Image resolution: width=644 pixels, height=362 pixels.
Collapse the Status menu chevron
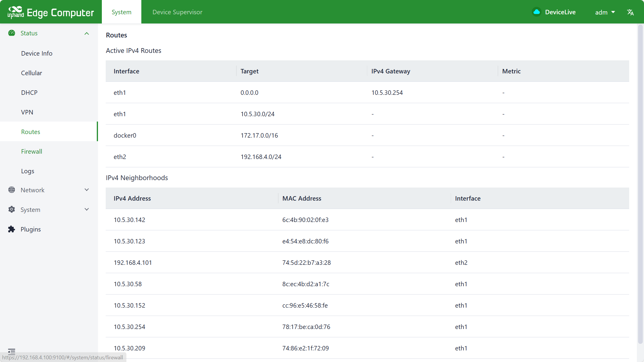[x=87, y=33]
